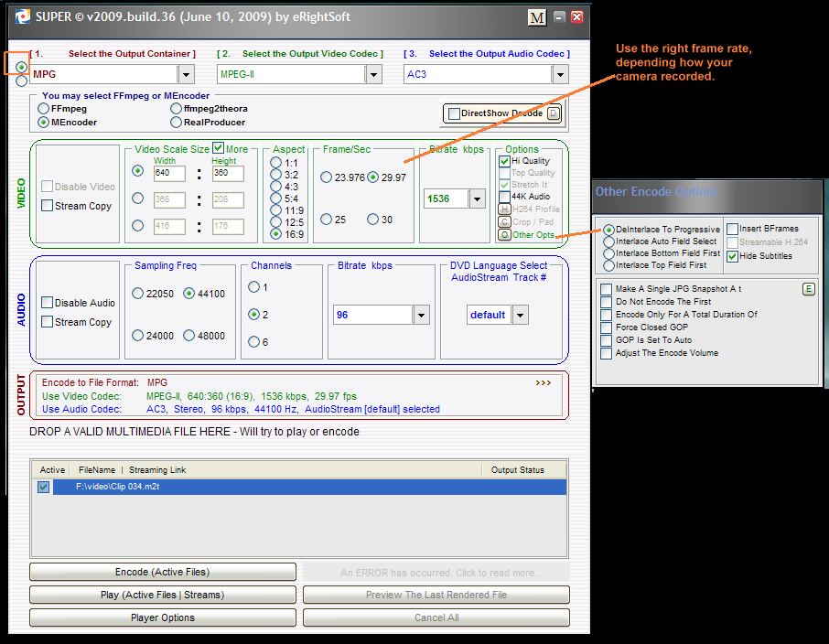Click the >>> arrows in the Output panel

[543, 382]
